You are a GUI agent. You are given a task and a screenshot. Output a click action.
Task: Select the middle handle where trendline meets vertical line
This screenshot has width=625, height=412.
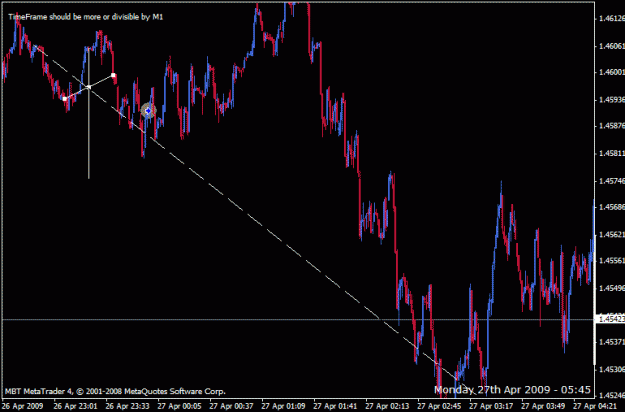(89, 86)
